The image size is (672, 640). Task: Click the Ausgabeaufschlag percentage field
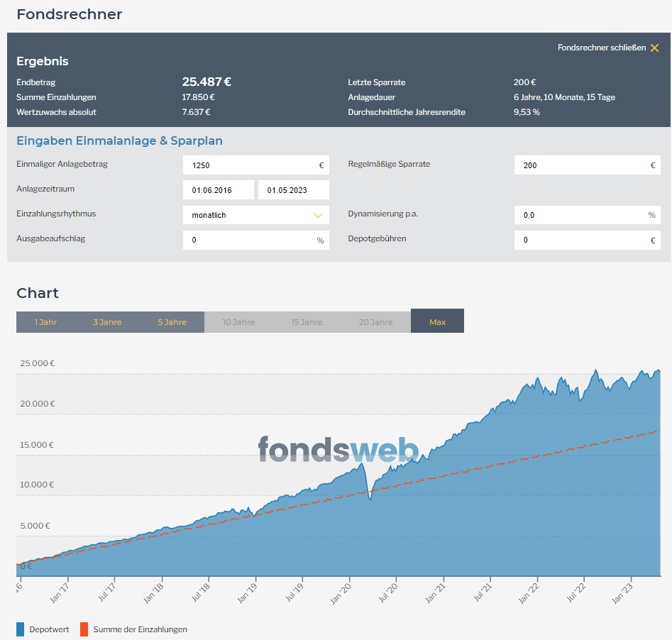pos(256,240)
